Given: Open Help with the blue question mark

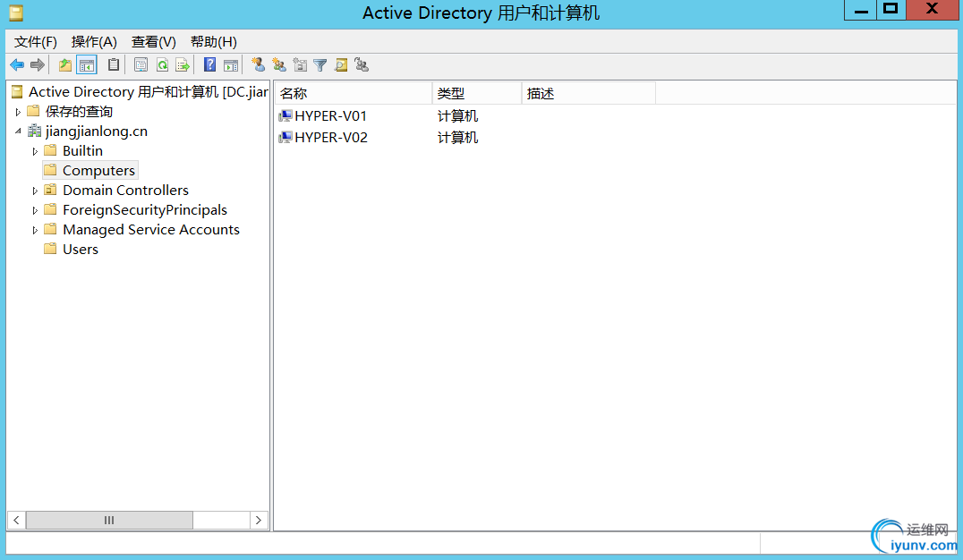Looking at the screenshot, I should click(x=209, y=64).
